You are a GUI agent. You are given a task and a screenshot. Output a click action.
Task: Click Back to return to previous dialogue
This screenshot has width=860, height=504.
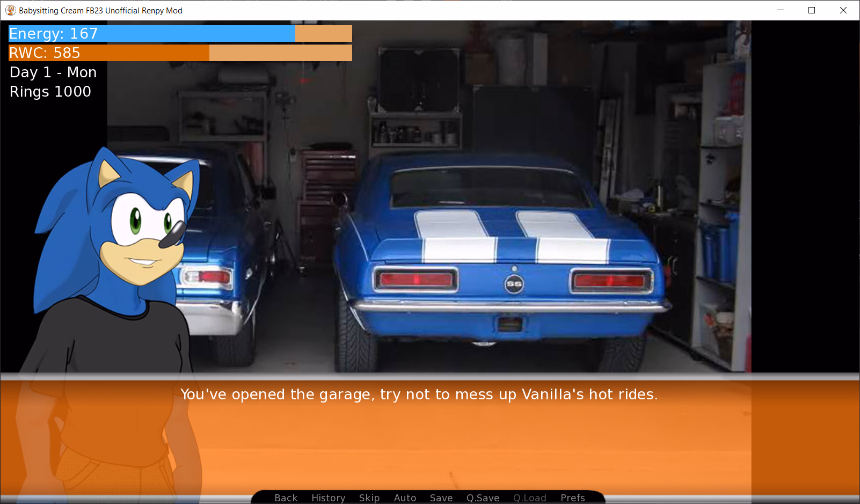tap(286, 498)
